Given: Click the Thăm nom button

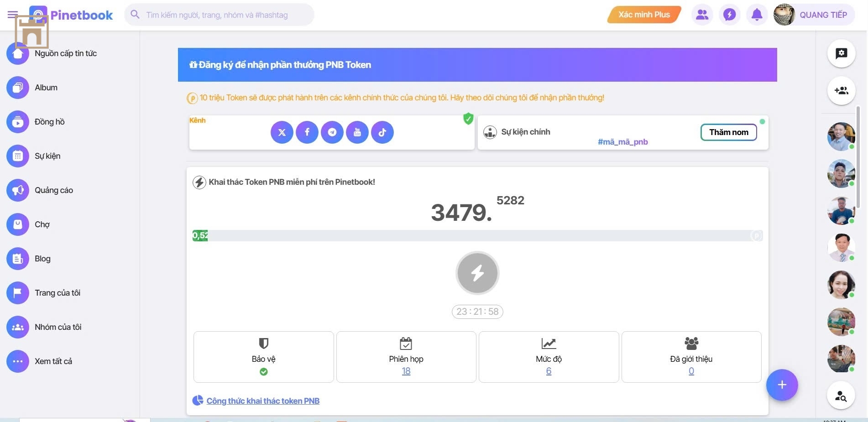Looking at the screenshot, I should pyautogui.click(x=729, y=132).
